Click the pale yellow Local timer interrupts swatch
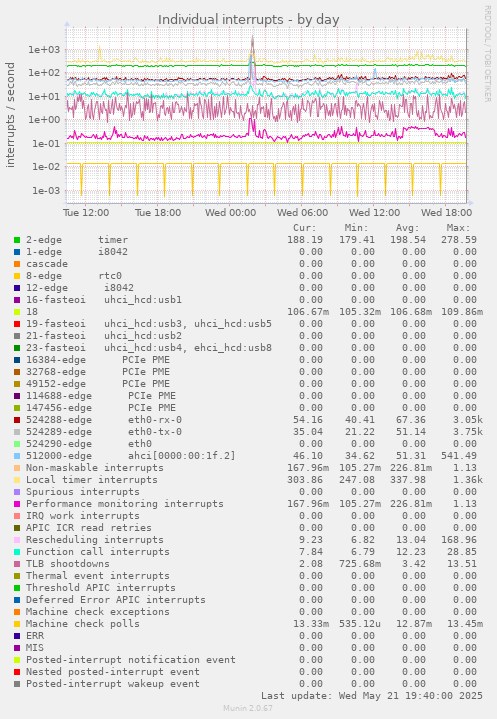This screenshot has width=497, height=719. point(17,480)
